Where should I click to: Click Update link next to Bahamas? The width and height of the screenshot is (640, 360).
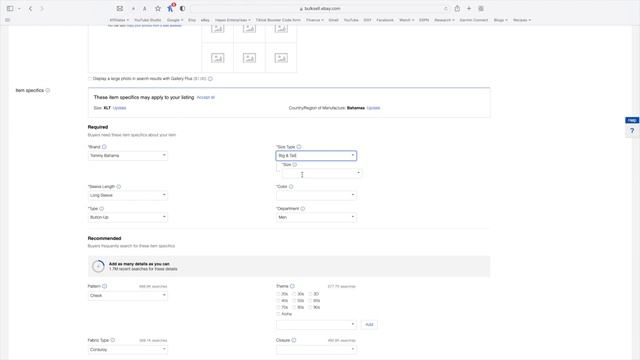click(373, 108)
